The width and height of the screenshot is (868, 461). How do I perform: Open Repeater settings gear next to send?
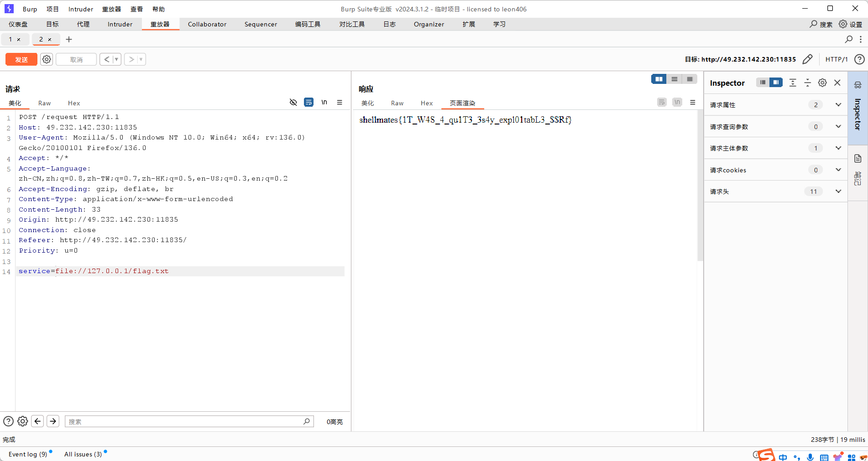(47, 59)
